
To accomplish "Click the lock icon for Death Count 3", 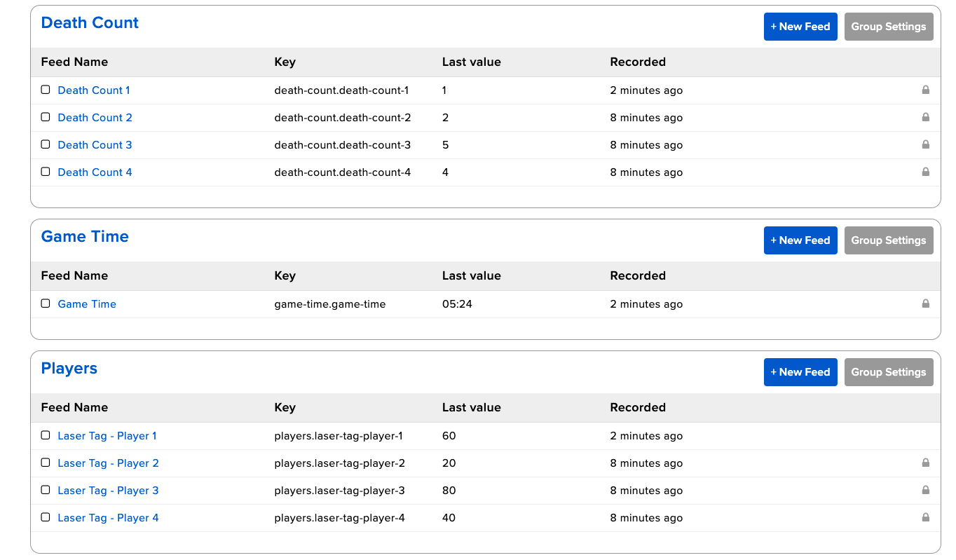I will [925, 144].
